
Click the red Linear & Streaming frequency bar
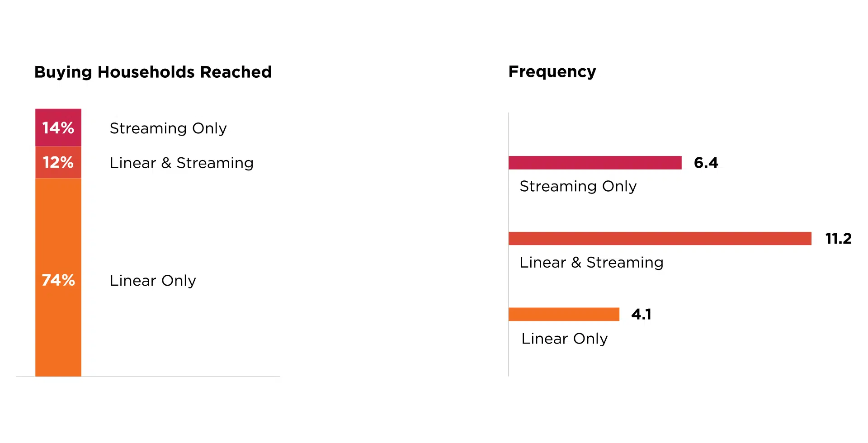point(660,238)
